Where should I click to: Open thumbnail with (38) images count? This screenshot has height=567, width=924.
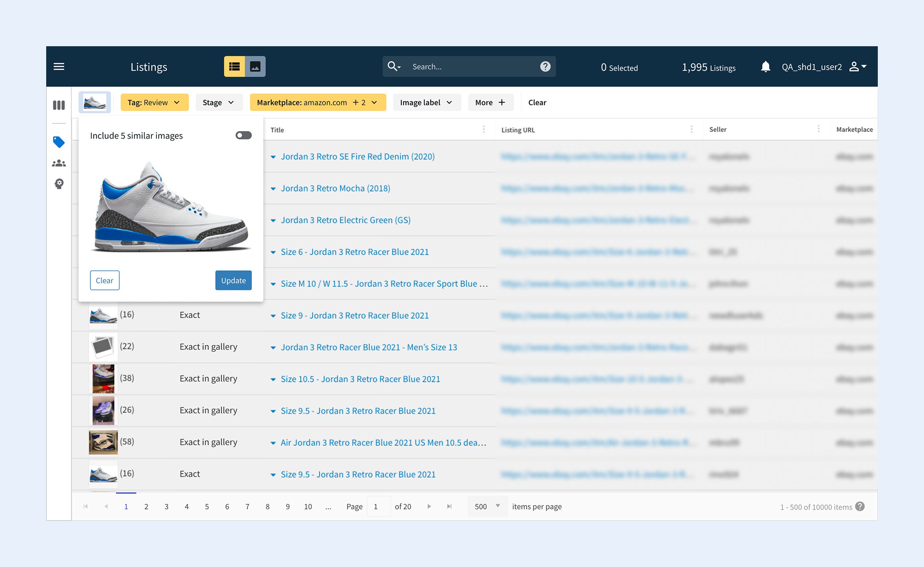pyautogui.click(x=103, y=378)
